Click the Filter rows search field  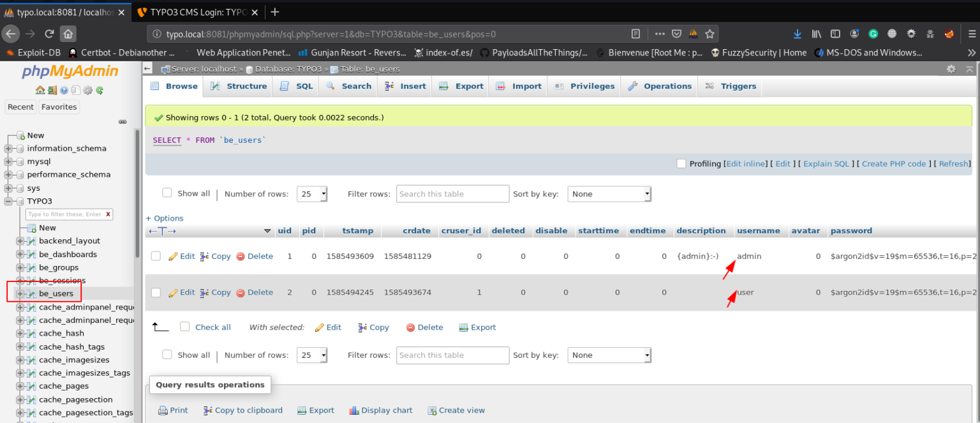(x=452, y=193)
